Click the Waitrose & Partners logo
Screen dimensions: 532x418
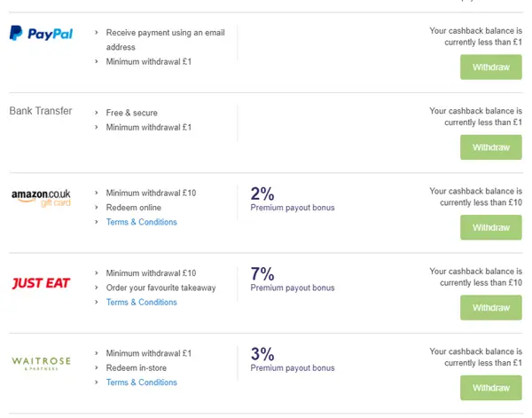41,363
